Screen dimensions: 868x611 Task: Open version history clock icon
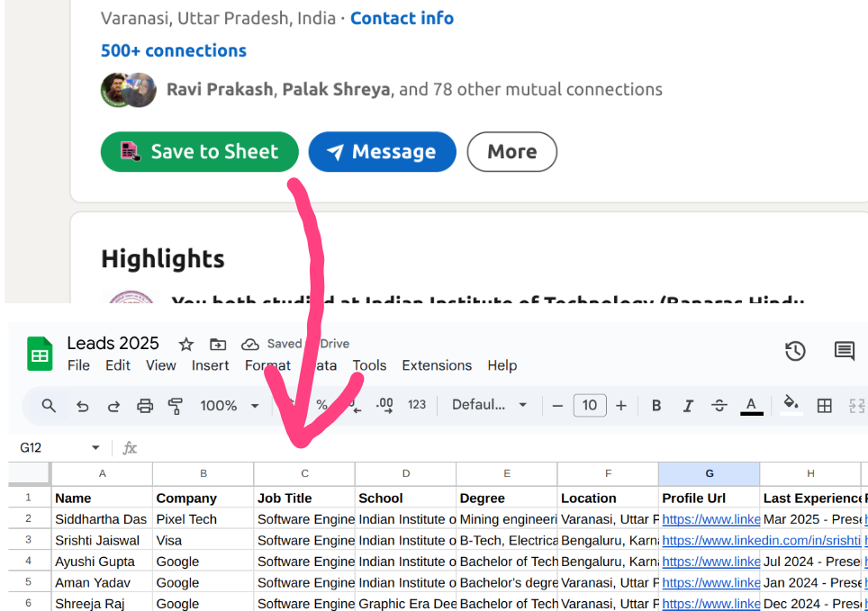coord(795,352)
